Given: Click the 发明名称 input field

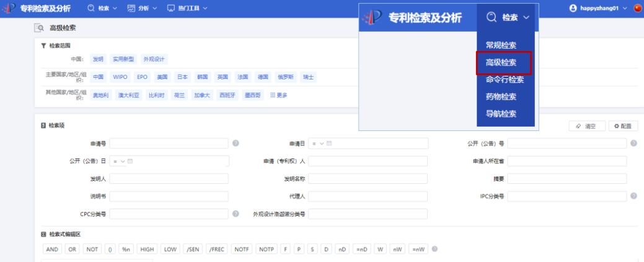Looking at the screenshot, I should [368, 179].
